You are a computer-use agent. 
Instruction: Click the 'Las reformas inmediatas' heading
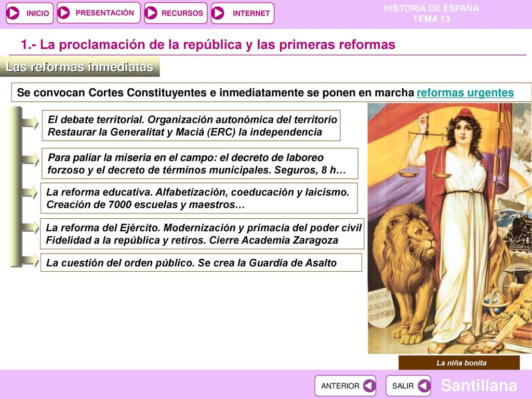click(79, 67)
